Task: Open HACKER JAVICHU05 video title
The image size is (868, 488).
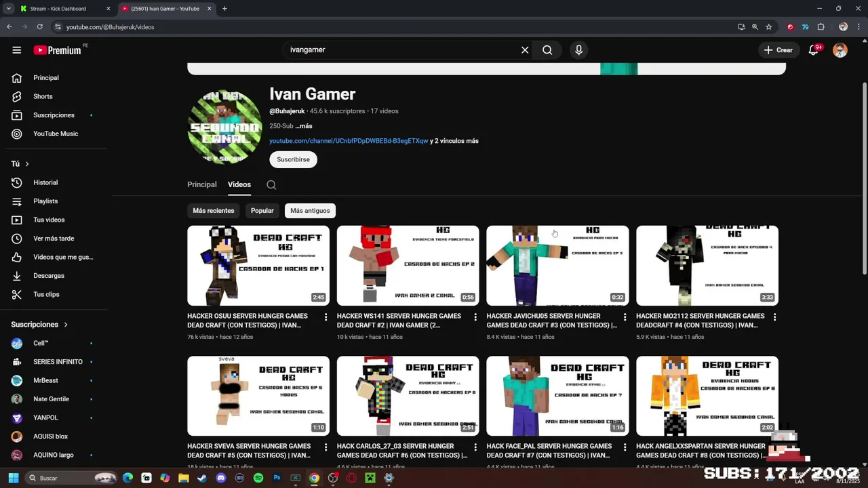Action: coord(551,321)
